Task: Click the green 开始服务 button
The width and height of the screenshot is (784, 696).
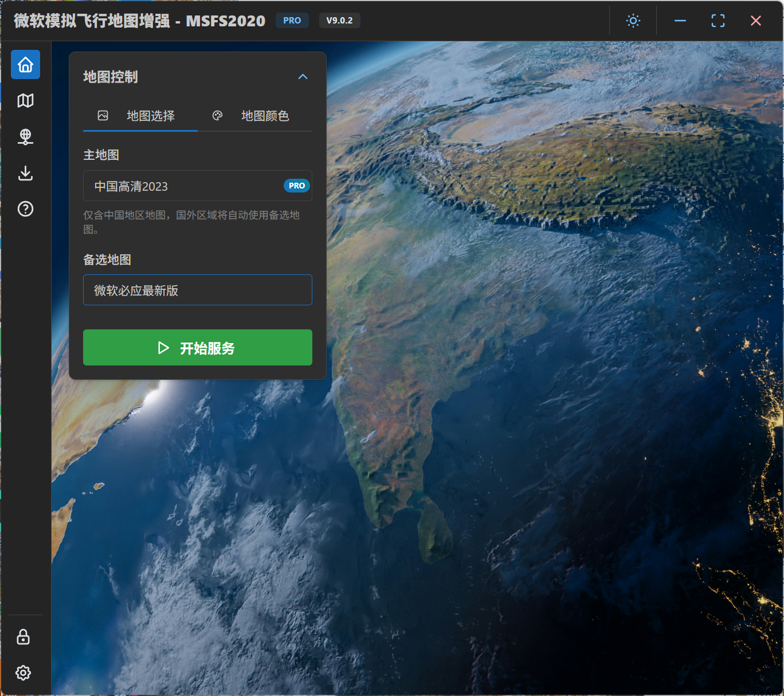Action: coord(198,347)
